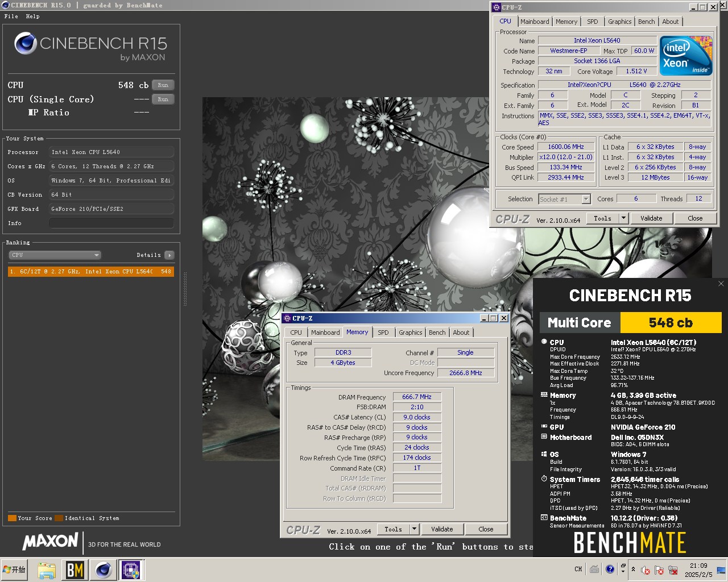Image resolution: width=728 pixels, height=582 pixels.
Task: Click the Cinebench R15 logo sphere
Action: (x=26, y=44)
